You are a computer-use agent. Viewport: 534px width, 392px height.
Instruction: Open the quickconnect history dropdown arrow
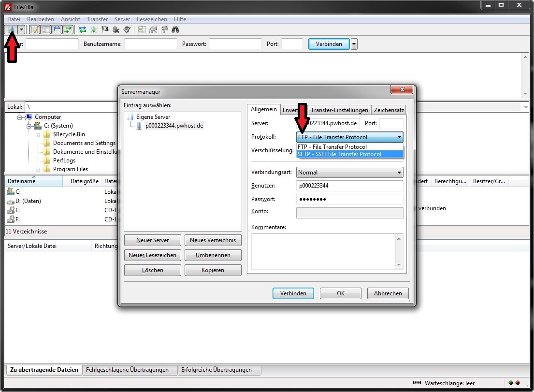(x=354, y=44)
